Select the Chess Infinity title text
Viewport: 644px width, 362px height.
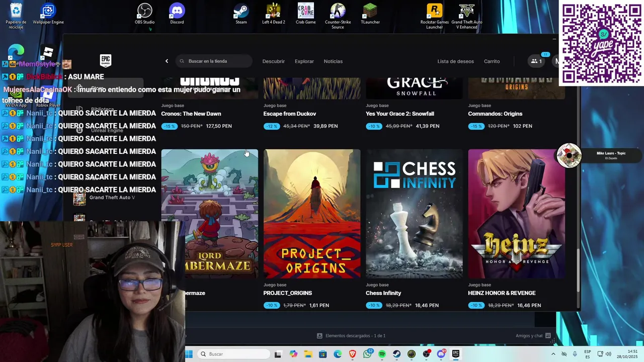383,293
